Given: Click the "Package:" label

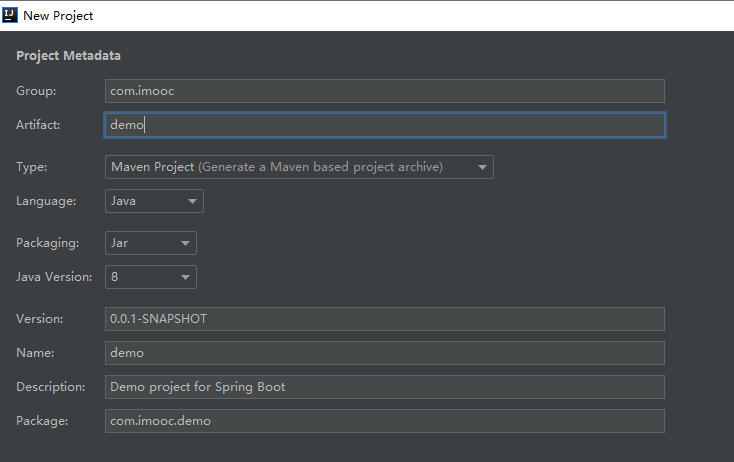Looking at the screenshot, I should 42,421.
